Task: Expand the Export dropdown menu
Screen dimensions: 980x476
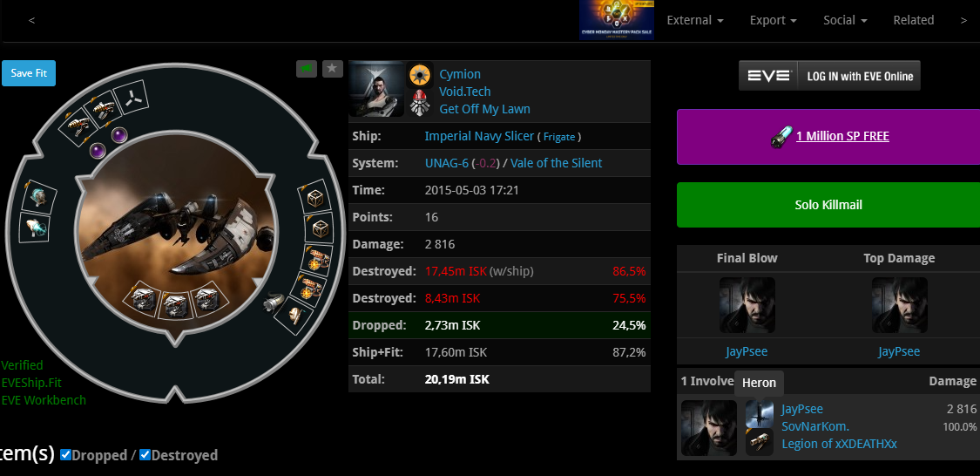Action: coord(774,20)
